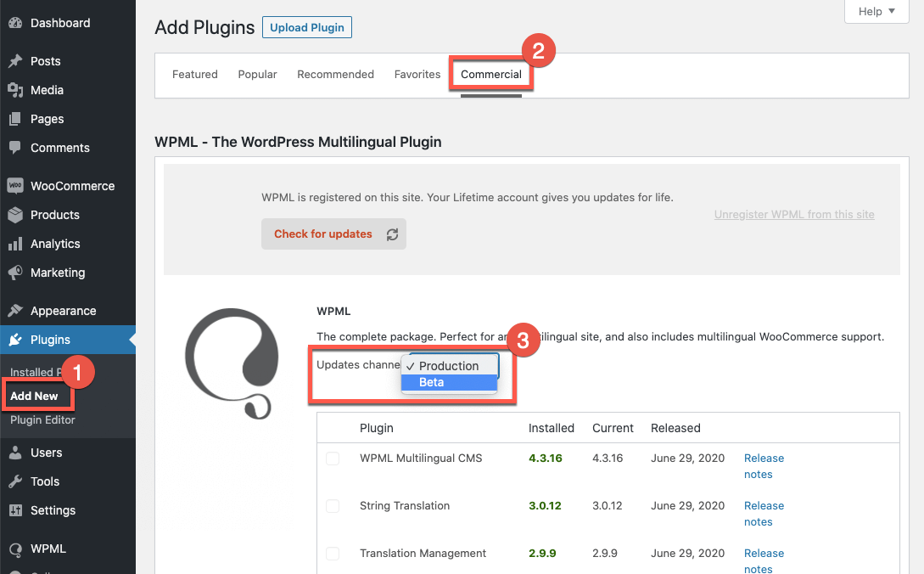Open the WooCommerce menu label
The width and height of the screenshot is (924, 574).
[x=72, y=186]
